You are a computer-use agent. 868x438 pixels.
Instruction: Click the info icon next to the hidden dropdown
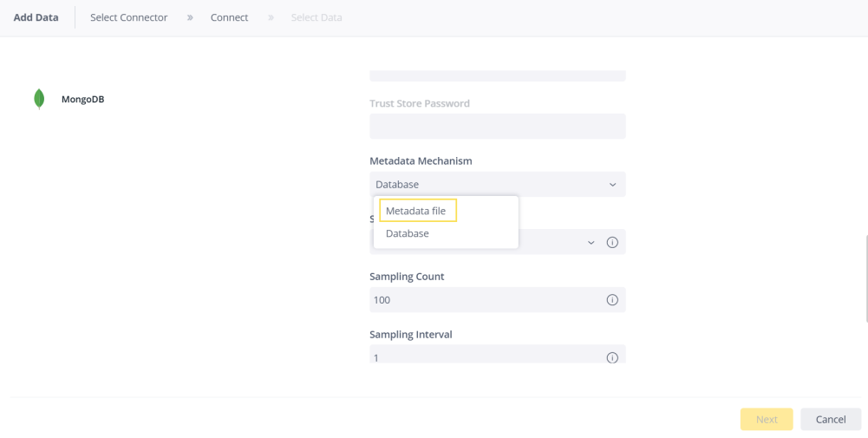coord(612,242)
